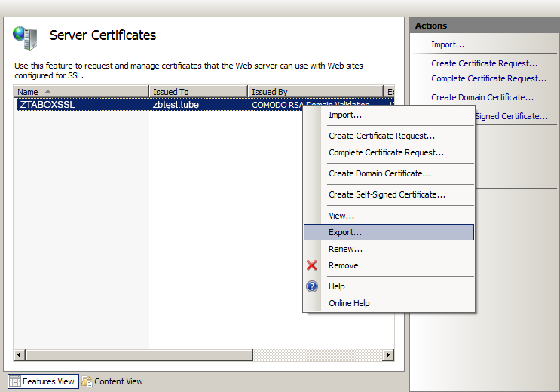Image resolution: width=560 pixels, height=392 pixels.
Task: Click Create Domain Certificate... in Actions pane
Action: tap(482, 97)
